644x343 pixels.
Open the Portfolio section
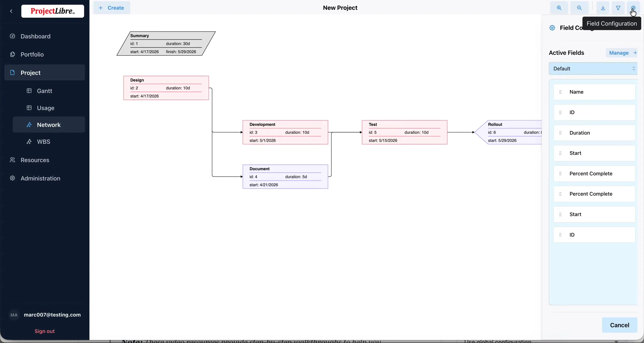[x=45, y=54]
